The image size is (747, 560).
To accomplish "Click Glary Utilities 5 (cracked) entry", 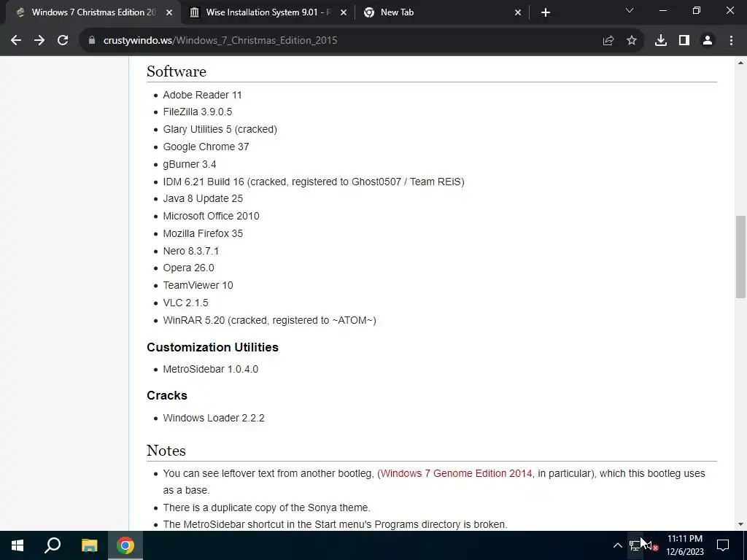I will [x=220, y=129].
